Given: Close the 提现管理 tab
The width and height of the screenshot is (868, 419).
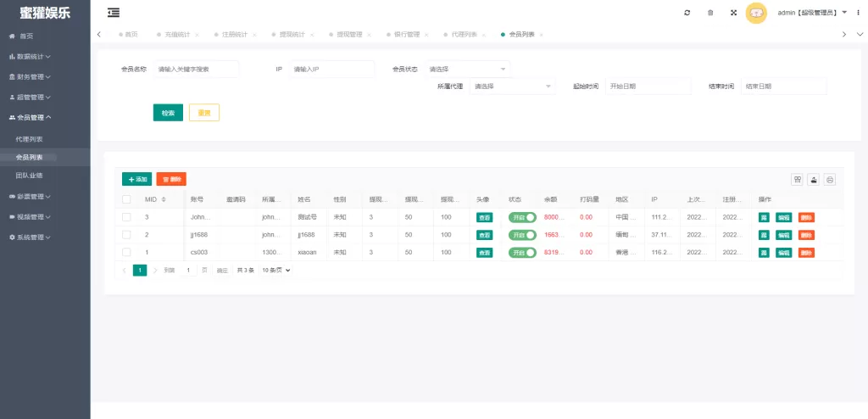Looking at the screenshot, I should coord(369,35).
